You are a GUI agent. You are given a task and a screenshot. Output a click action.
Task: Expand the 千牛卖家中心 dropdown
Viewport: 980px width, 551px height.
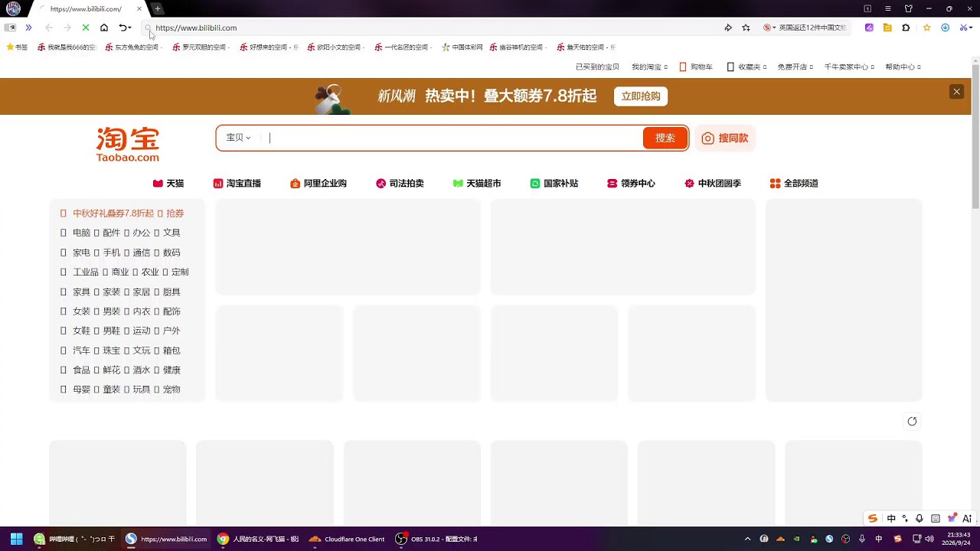click(x=849, y=67)
